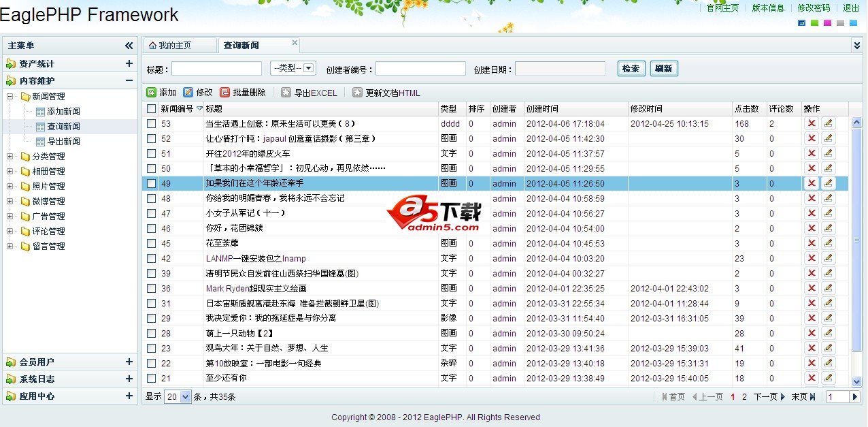This screenshot has height=427, width=868.
Task: Check the checkbox for news 49
Action: tap(151, 184)
